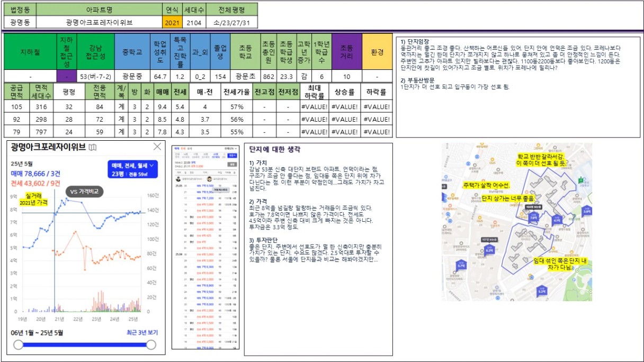Select the 연식 header cell
The width and height of the screenshot is (644, 362).
(172, 10)
